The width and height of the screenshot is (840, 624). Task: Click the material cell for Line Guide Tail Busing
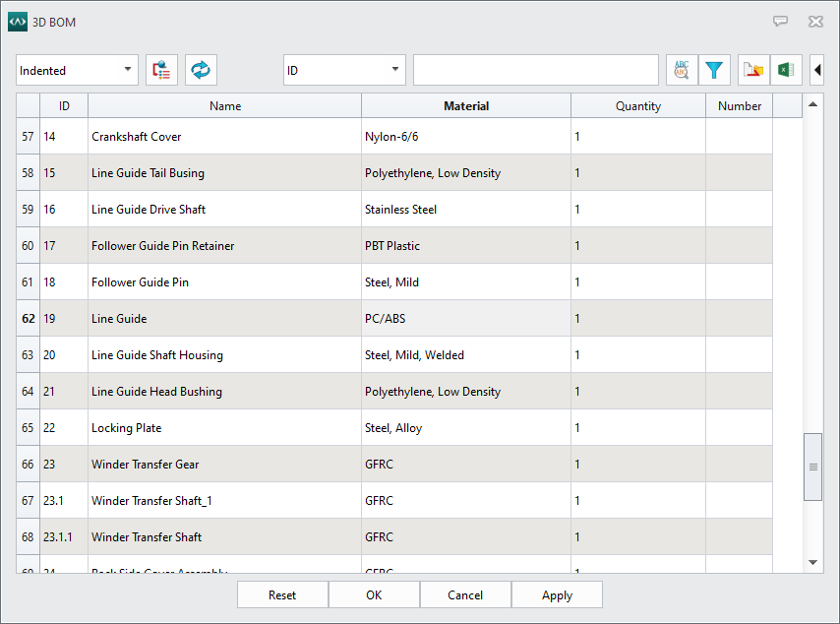[x=466, y=173]
